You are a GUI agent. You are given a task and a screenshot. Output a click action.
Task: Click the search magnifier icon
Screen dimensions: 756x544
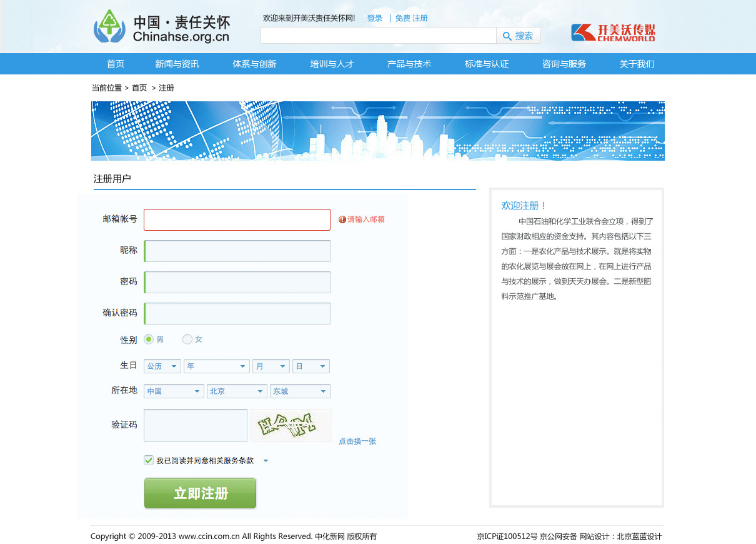coord(507,36)
